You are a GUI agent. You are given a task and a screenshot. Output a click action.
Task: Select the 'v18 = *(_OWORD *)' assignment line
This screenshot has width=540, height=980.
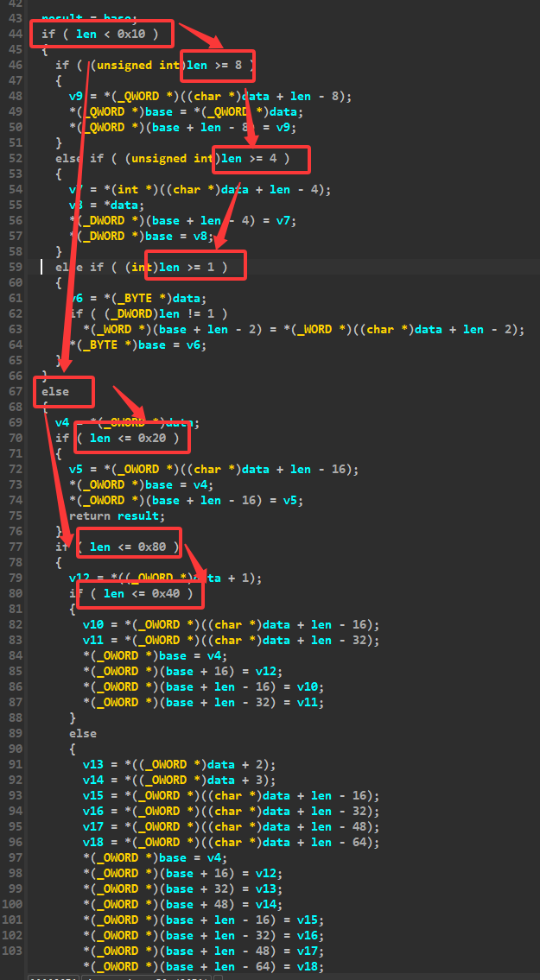[x=231, y=843]
